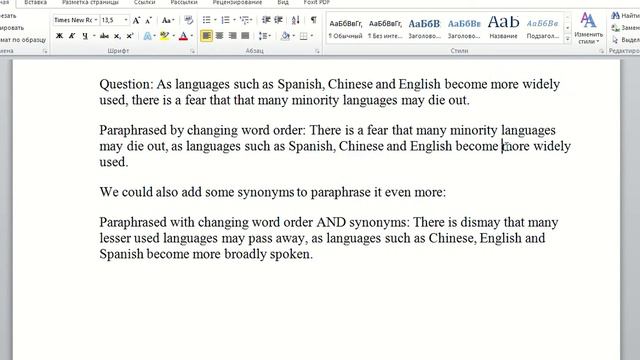Open the Вид tab
Viewport: 640px width, 360px height.
point(283,2)
